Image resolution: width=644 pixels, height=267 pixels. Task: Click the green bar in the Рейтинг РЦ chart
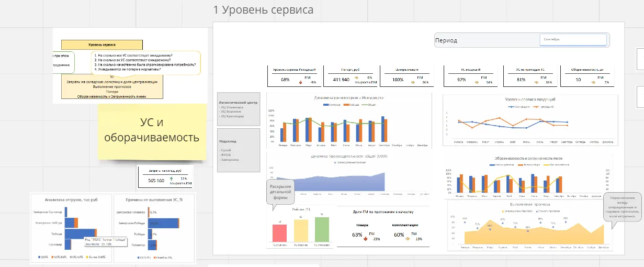pos(322,229)
